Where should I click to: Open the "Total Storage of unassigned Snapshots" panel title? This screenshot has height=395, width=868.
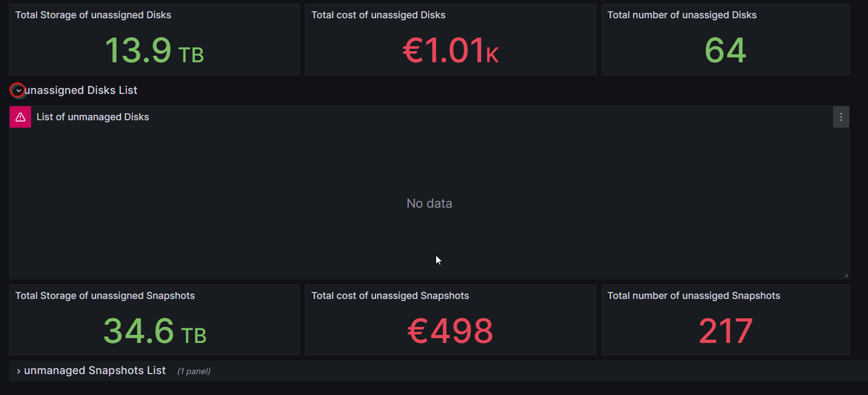pos(105,296)
